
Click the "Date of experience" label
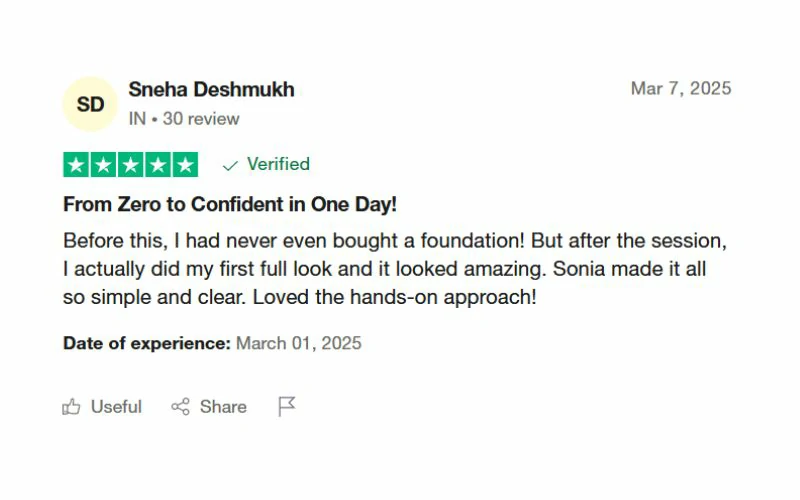point(147,344)
